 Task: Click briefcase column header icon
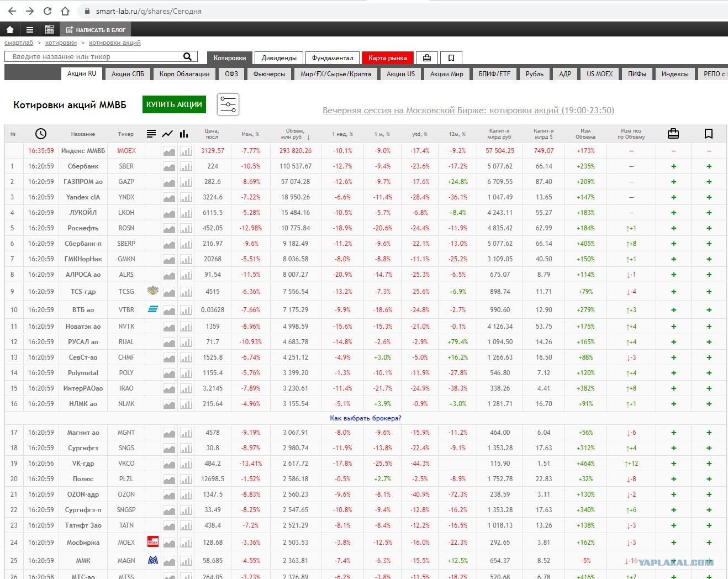[673, 134]
